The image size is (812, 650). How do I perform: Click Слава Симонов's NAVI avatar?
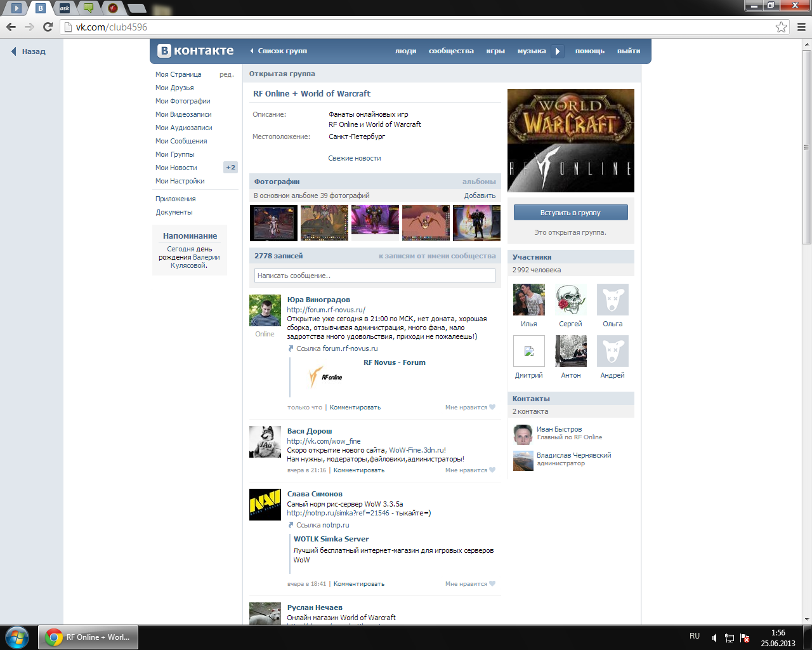265,505
